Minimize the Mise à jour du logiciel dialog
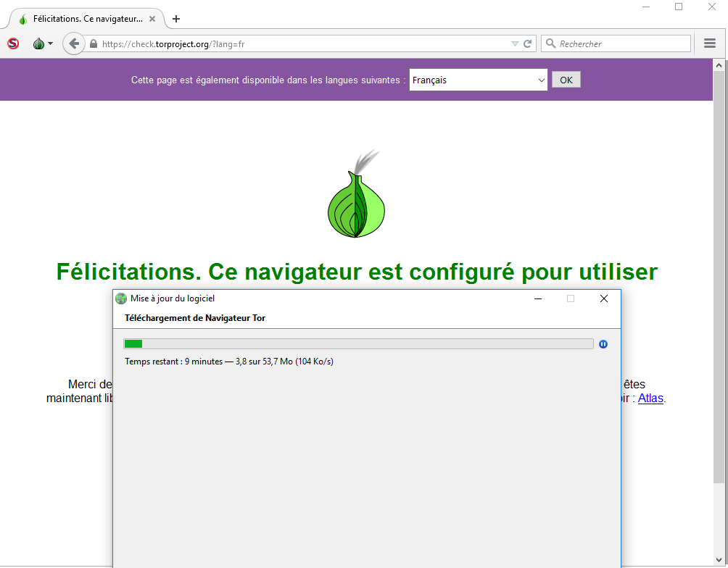The image size is (728, 568). point(538,298)
